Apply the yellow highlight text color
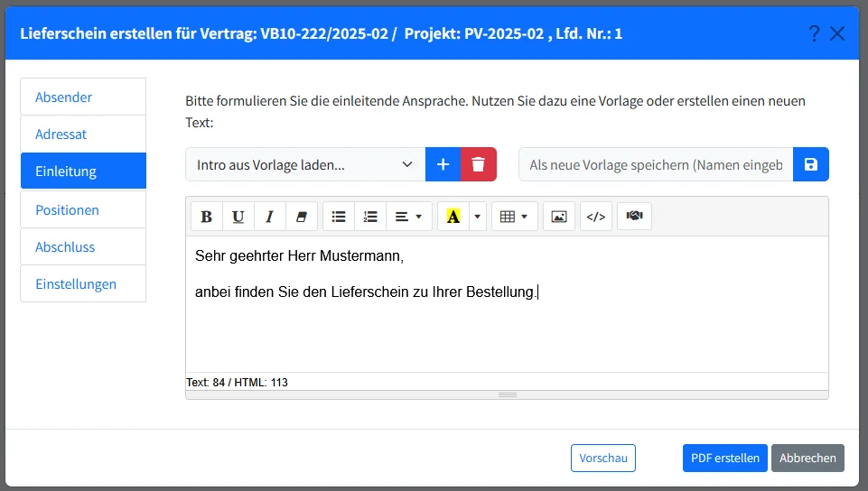868x491 pixels. pyautogui.click(x=453, y=217)
